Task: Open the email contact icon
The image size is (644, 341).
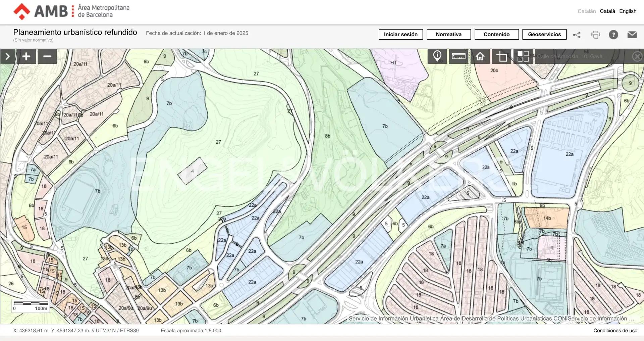Action: [632, 35]
